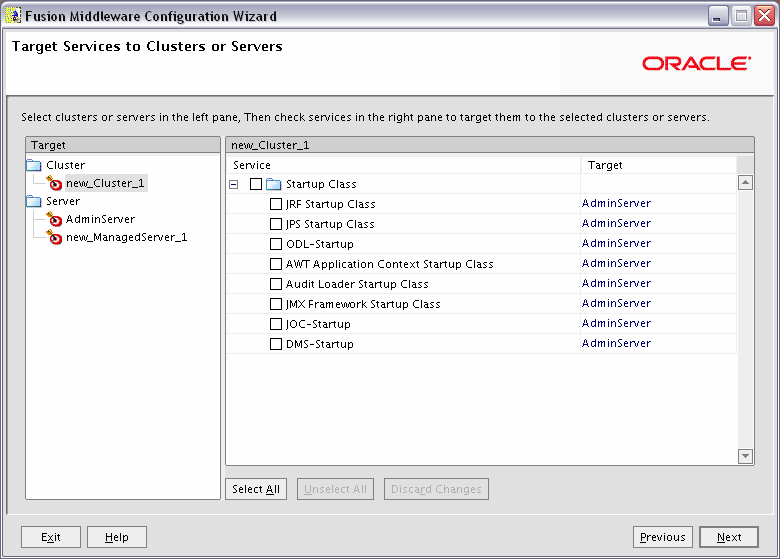Click AdminServer target of DMS-Startup

(x=616, y=343)
